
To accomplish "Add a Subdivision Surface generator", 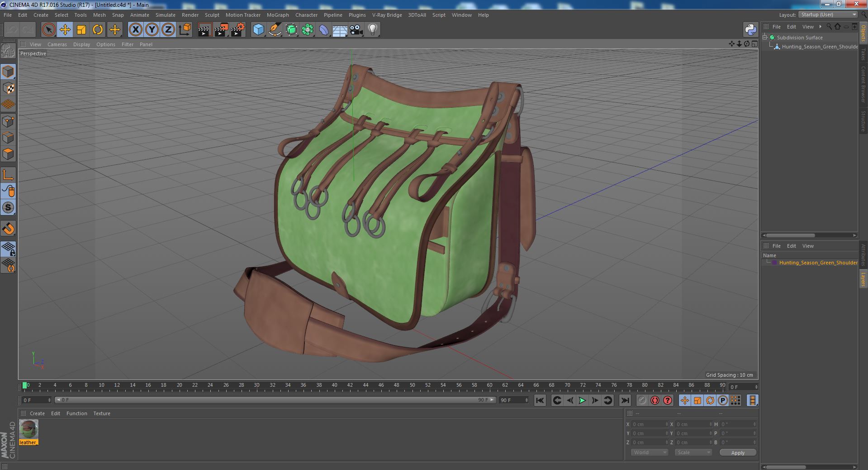I will pos(291,30).
